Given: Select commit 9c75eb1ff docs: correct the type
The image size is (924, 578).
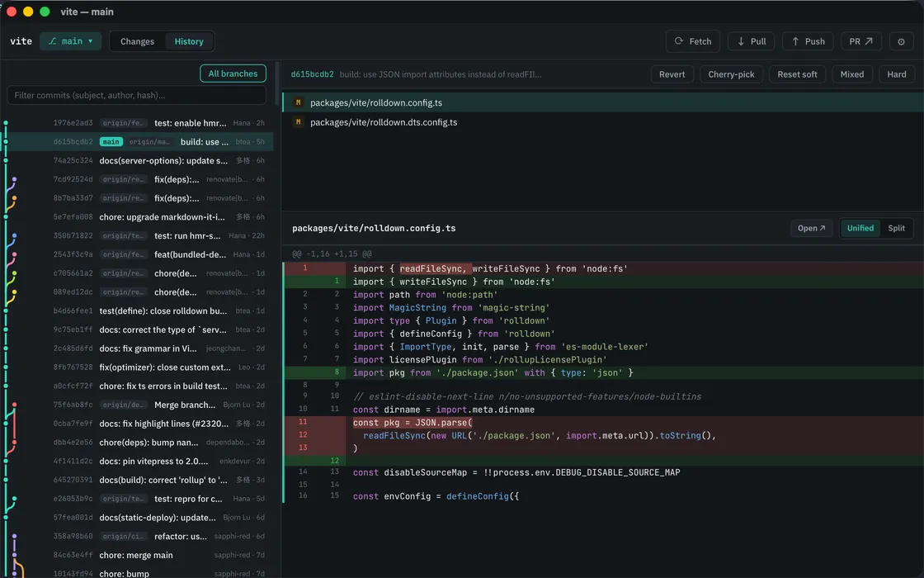Looking at the screenshot, I should 137,329.
